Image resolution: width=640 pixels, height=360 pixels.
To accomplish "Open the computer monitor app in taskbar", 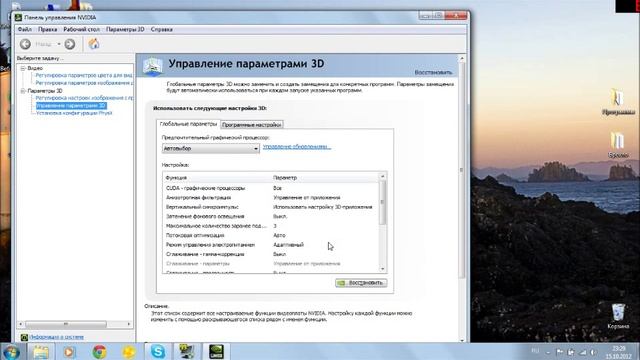I will coord(187,352).
